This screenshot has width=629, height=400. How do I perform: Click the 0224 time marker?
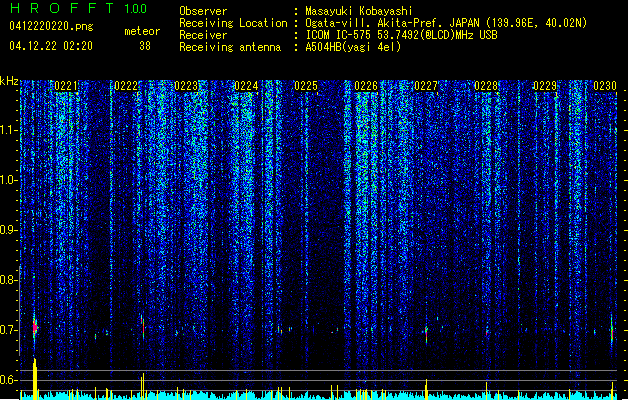[x=246, y=86]
